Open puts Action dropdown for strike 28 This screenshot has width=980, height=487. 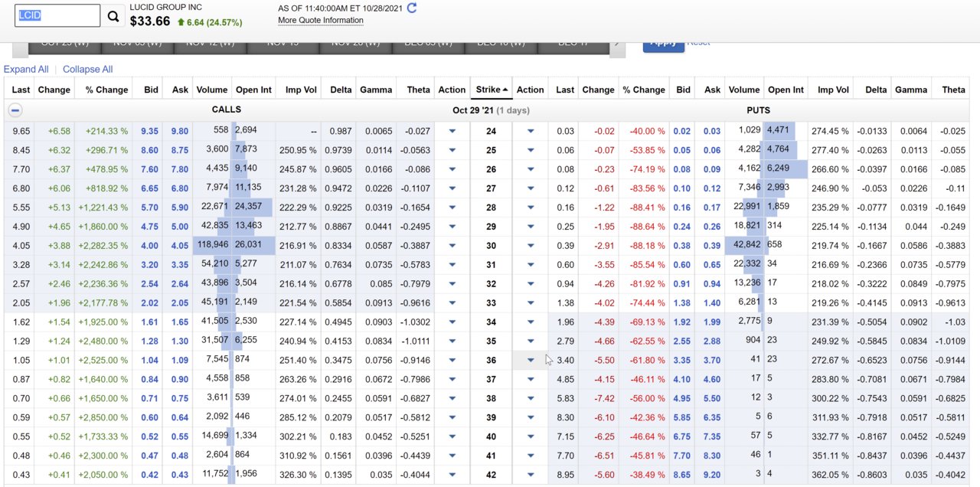530,208
